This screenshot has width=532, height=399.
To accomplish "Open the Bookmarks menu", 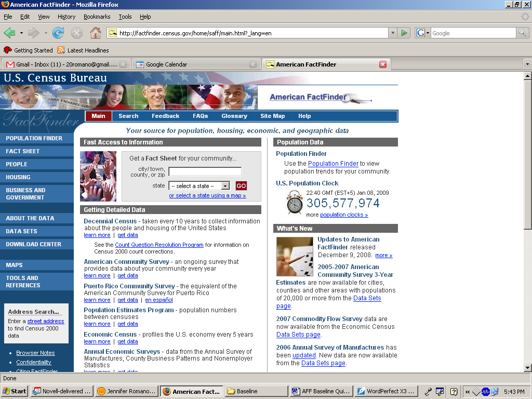I will click(x=97, y=17).
